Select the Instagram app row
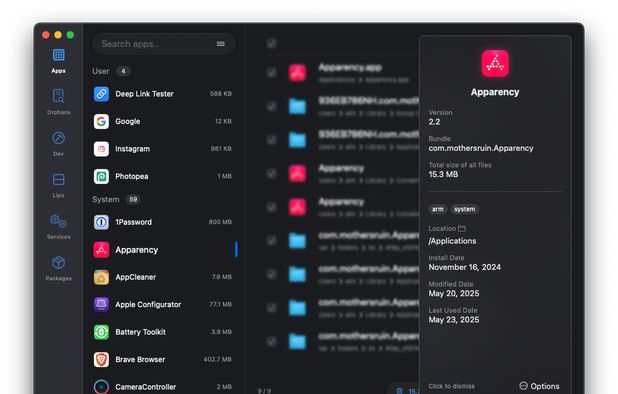The width and height of the screenshot is (618, 394). tap(163, 149)
